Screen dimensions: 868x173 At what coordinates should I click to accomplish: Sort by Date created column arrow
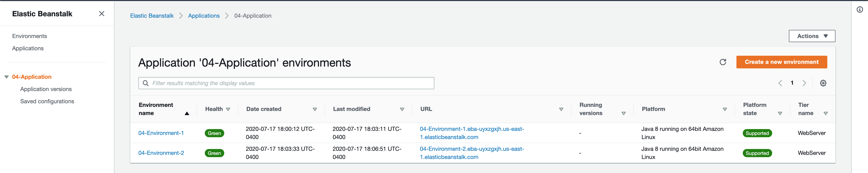tap(315, 109)
